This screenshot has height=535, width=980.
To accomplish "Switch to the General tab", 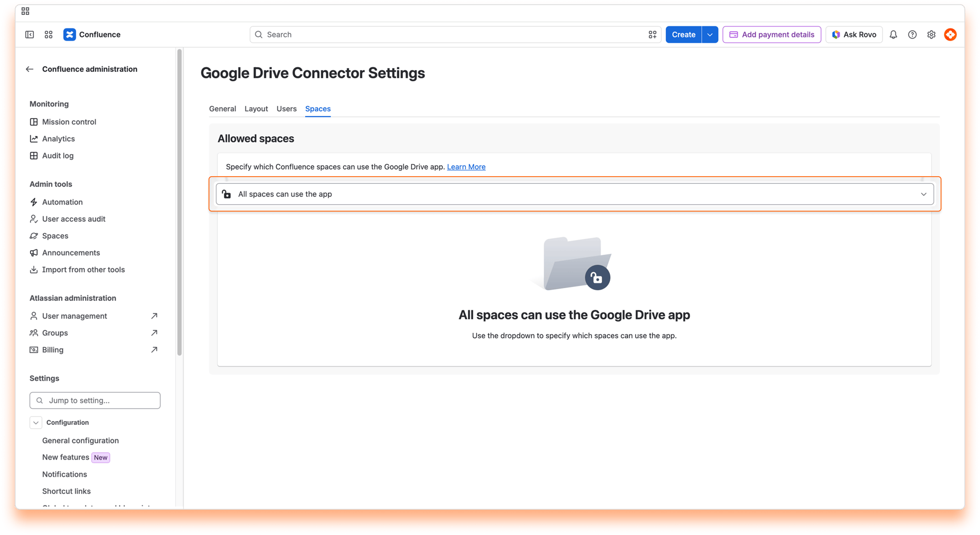I will pyautogui.click(x=222, y=109).
